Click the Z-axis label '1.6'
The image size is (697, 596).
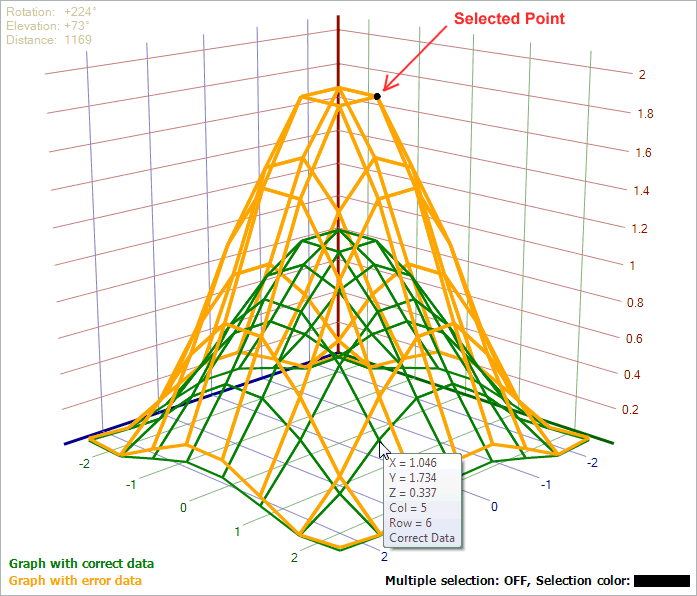pyautogui.click(x=643, y=153)
